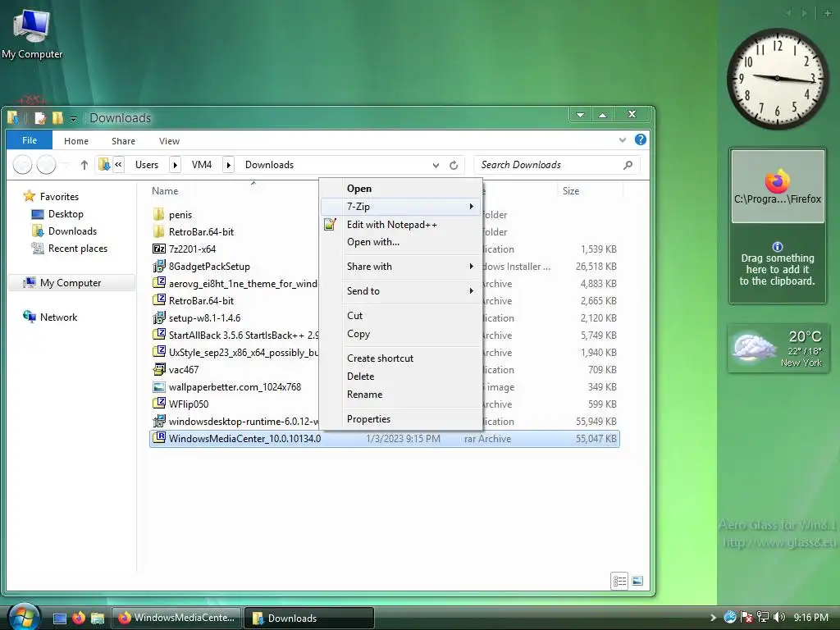Viewport: 840px width, 630px height.
Task: Click the clipboard gadget info icon
Action: point(778,246)
